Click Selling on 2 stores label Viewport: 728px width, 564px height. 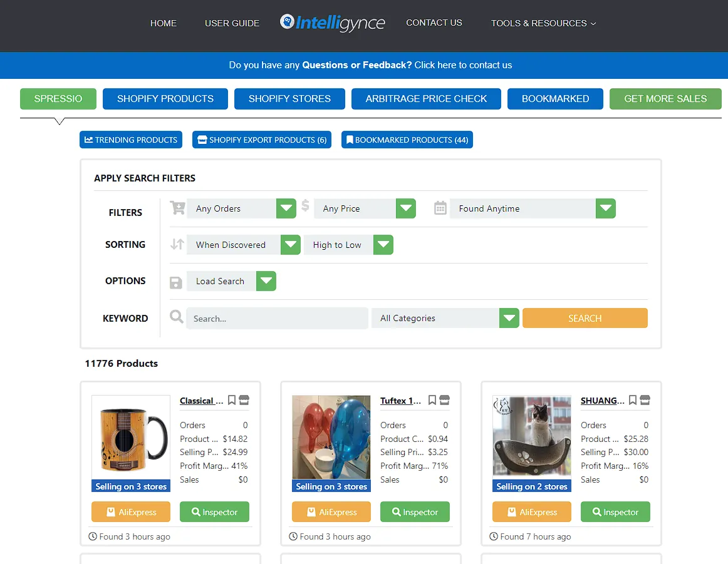[x=532, y=486]
